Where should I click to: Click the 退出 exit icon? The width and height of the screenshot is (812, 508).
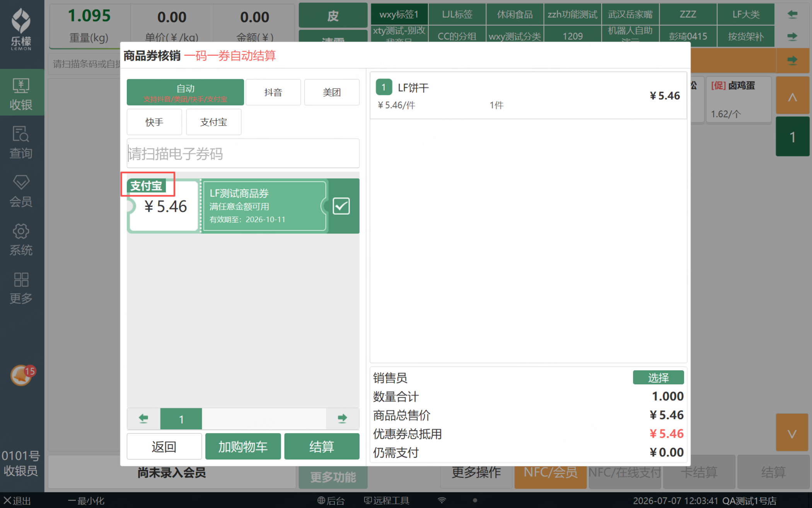point(17,501)
